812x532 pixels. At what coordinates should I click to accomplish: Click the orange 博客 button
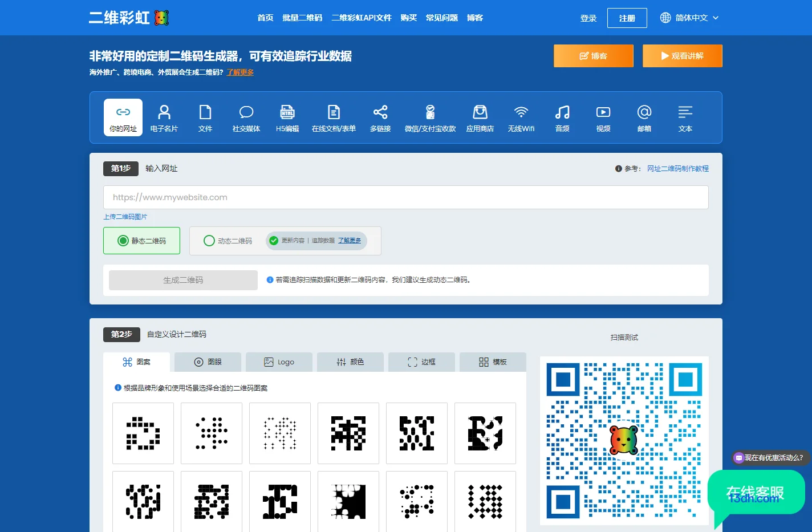coord(594,56)
